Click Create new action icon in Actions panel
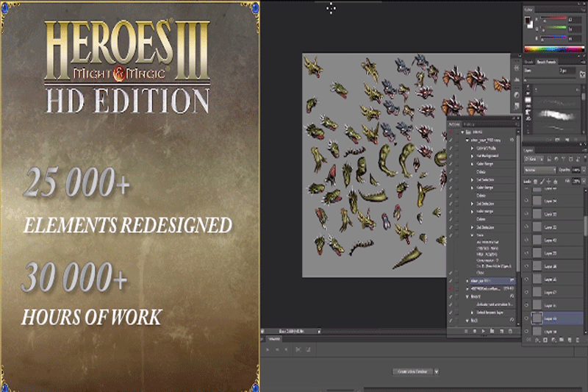The width and height of the screenshot is (588, 392). pos(502,331)
